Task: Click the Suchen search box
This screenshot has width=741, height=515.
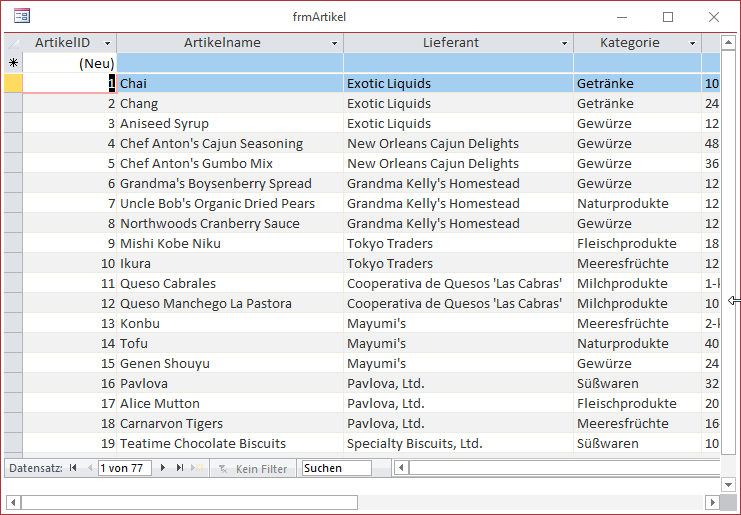Action: click(336, 468)
